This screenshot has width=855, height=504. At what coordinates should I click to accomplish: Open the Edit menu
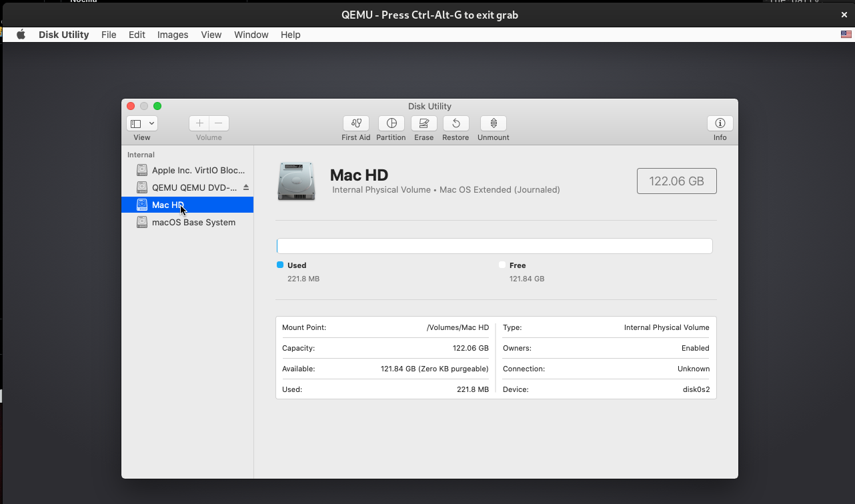click(x=137, y=35)
